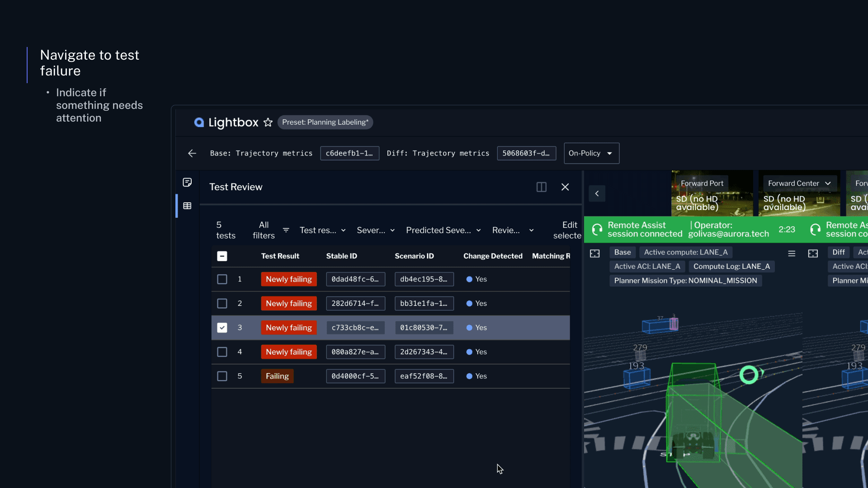Go back with the left arrow

click(x=192, y=154)
